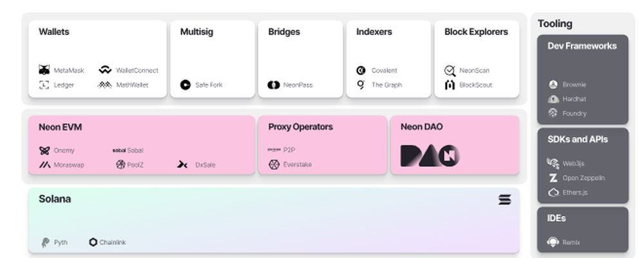Screen dimensions: 644x258
Task: Click the Bridges card heading
Action: 284,32
